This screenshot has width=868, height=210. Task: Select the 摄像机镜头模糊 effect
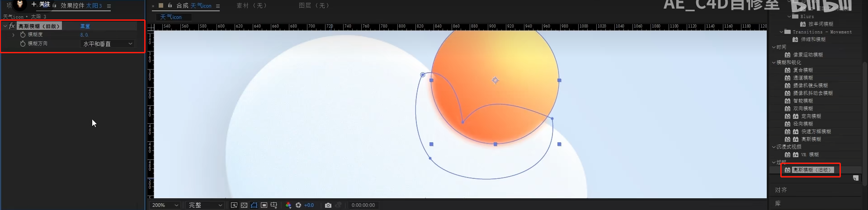click(811, 85)
